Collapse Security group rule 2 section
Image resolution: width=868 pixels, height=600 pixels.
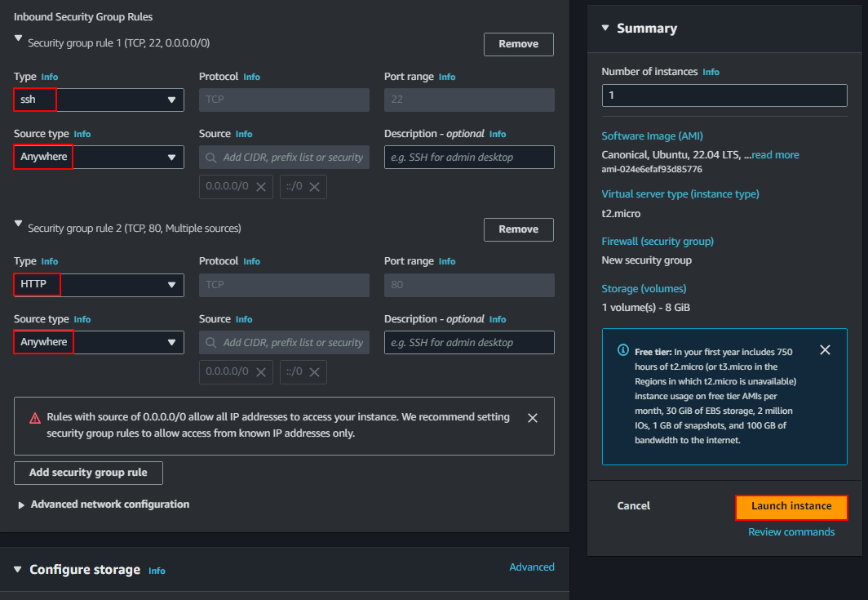tap(19, 224)
